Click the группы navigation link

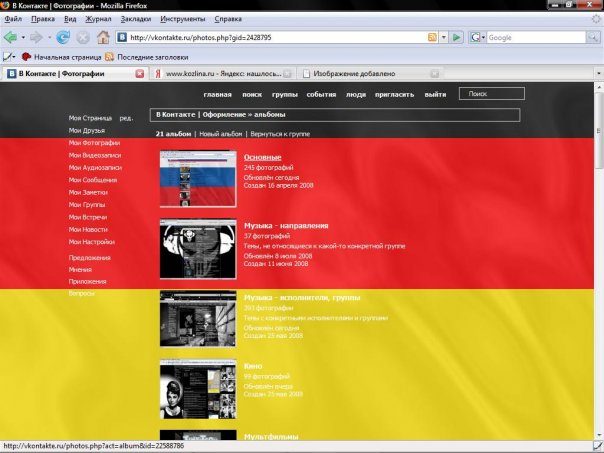(285, 94)
